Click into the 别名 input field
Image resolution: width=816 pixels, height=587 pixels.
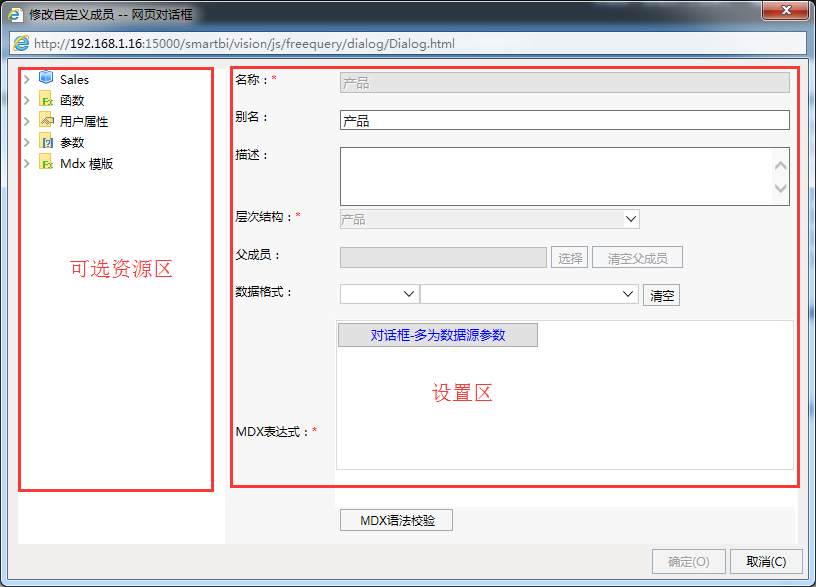[x=565, y=120]
